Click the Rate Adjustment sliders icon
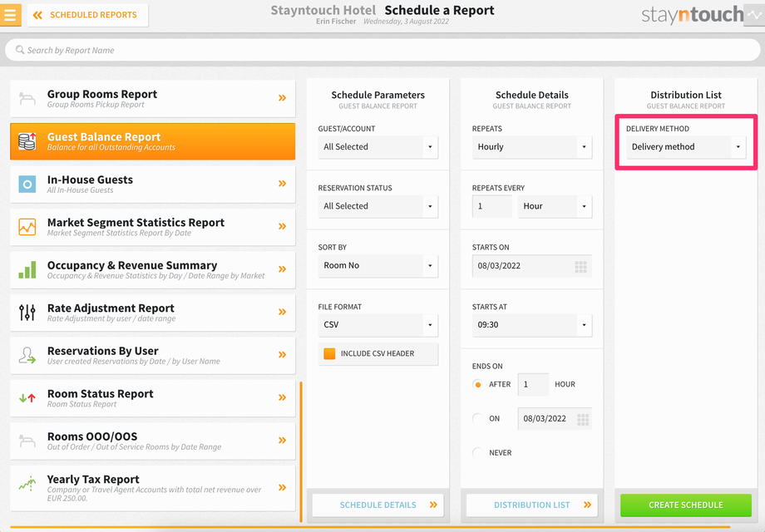Viewport: 765px width, 532px height. pyautogui.click(x=27, y=313)
